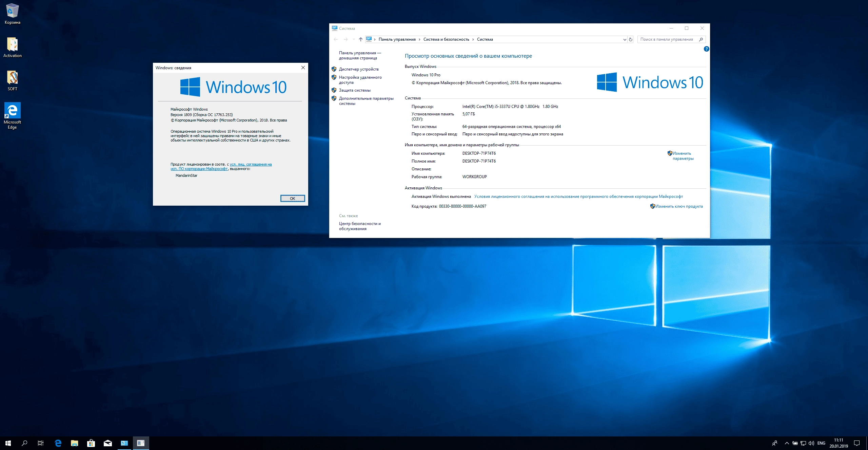This screenshot has width=868, height=450.
Task: Open Защита системы link
Action: [355, 90]
